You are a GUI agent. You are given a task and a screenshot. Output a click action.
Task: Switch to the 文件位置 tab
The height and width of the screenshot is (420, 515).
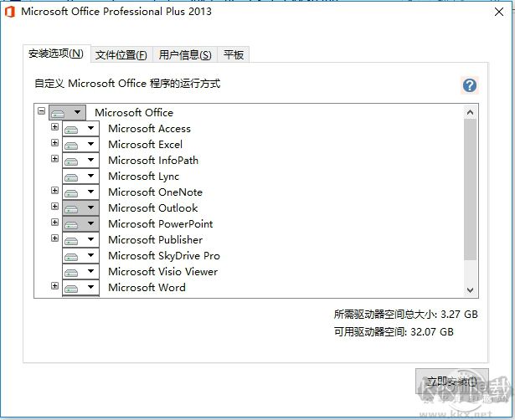coord(121,55)
